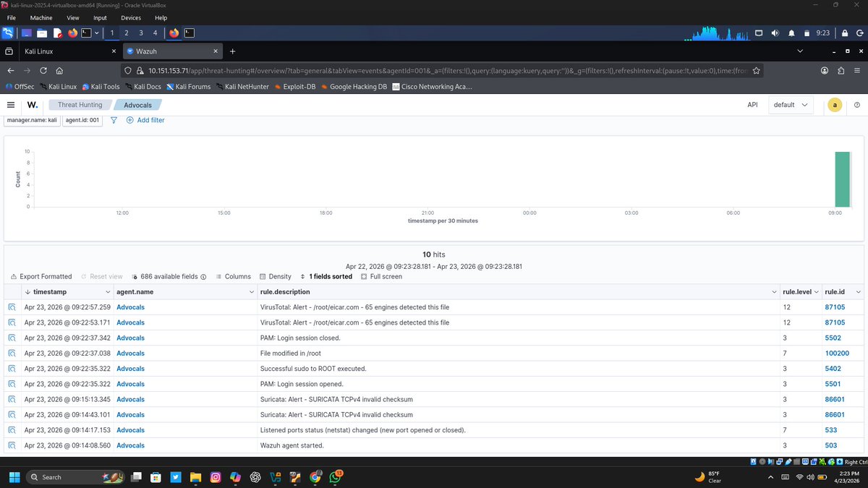Open the Google Hacking DB bookmark
The width and height of the screenshot is (868, 488).
[x=353, y=87]
